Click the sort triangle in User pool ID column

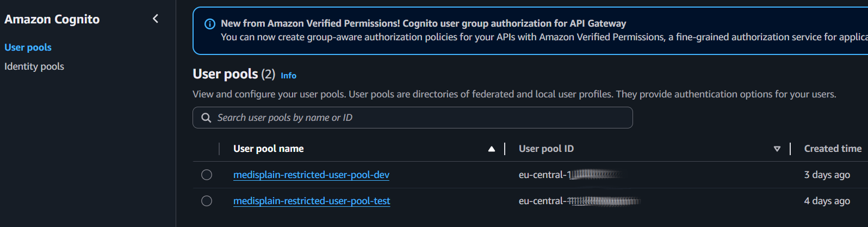point(777,149)
